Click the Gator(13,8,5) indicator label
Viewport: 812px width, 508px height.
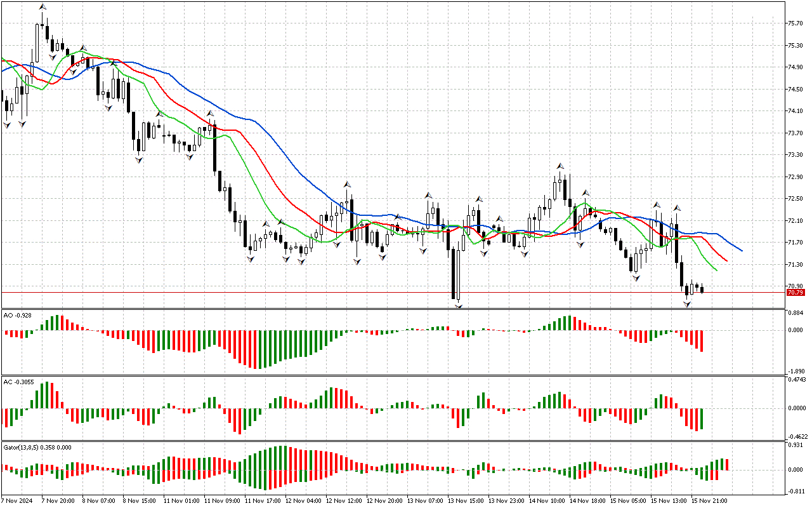(x=37, y=447)
